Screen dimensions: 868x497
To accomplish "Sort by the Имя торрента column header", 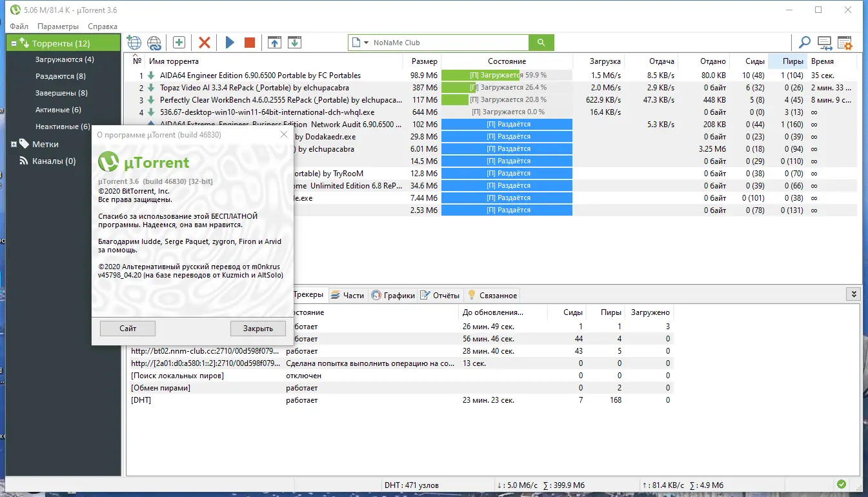I will point(274,61).
